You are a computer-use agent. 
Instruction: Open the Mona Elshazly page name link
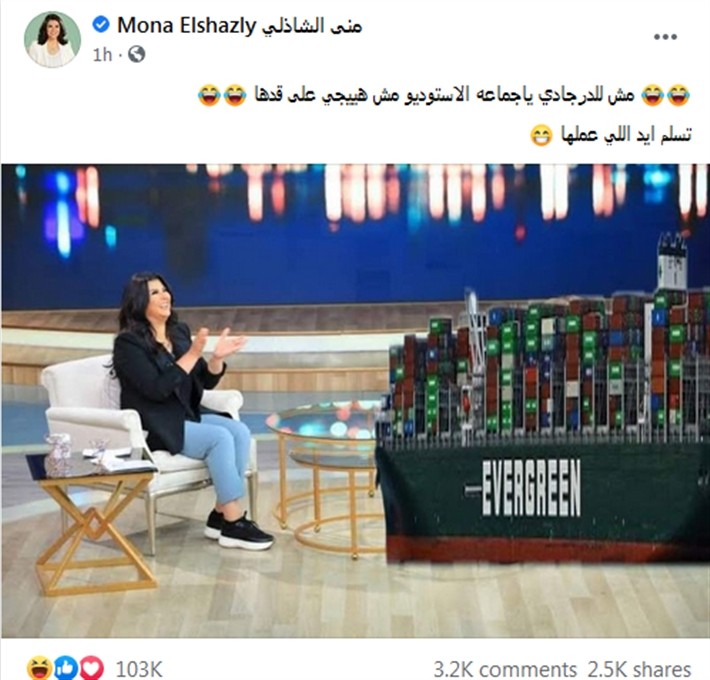240,25
